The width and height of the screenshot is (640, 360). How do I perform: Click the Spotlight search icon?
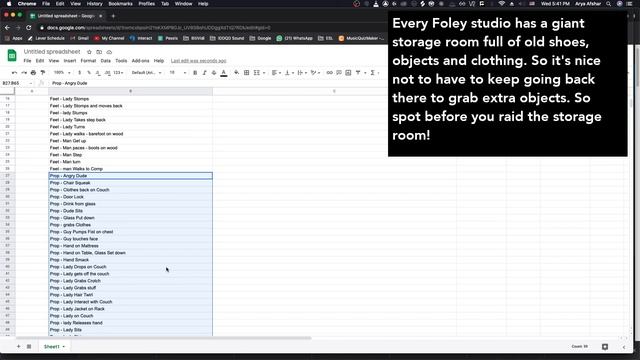tap(609, 4)
